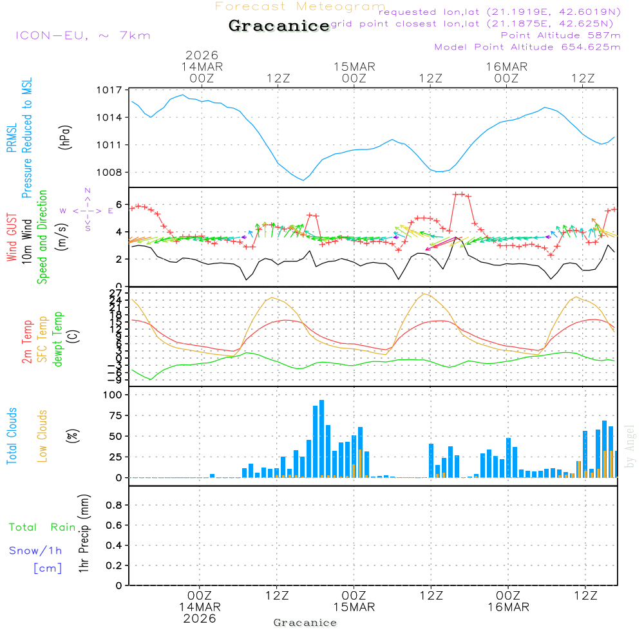Click the 14MAR 2026 date below the chart
The height and width of the screenshot is (644, 644).
(200, 612)
